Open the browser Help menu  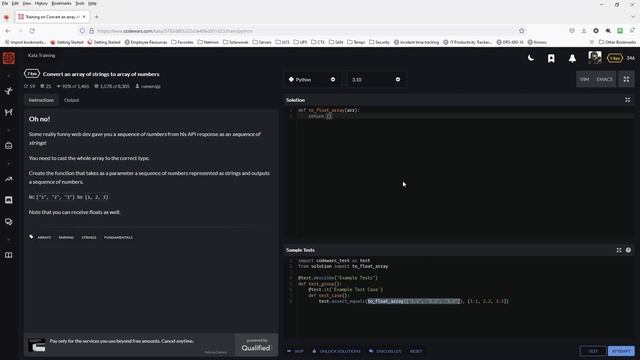(93, 3)
